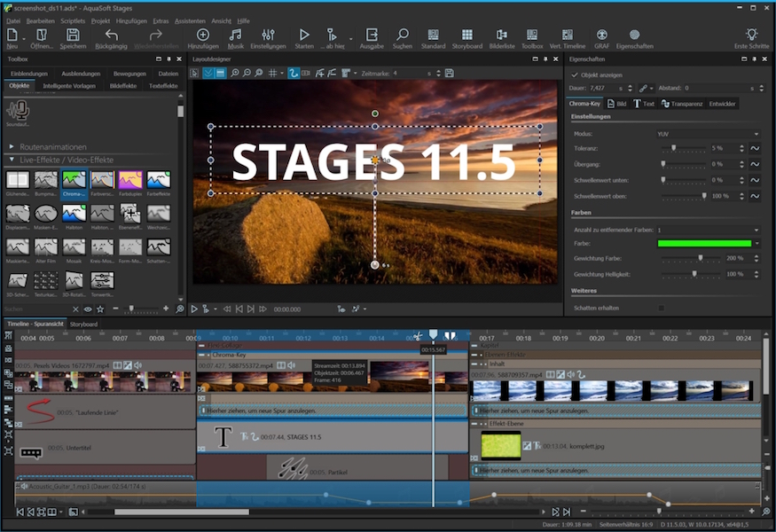776x532 pixels.
Task: Click the timeline playhead marker at 00:15.567
Action: 433,335
